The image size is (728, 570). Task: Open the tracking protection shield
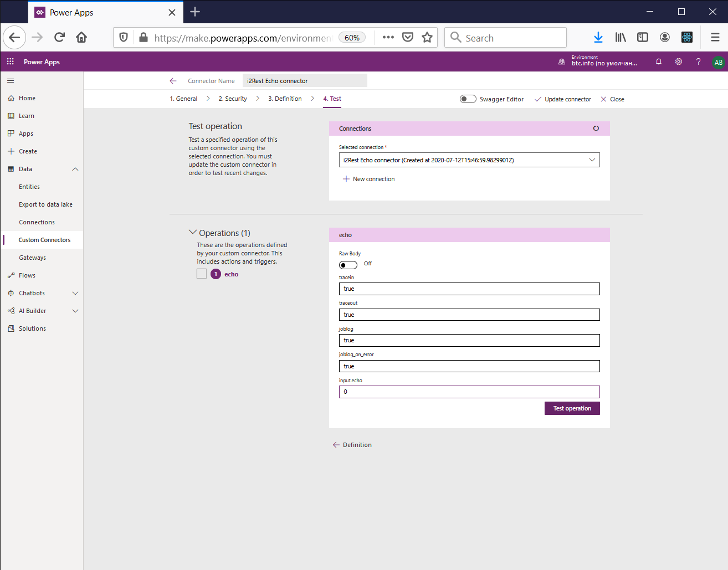[x=124, y=38]
